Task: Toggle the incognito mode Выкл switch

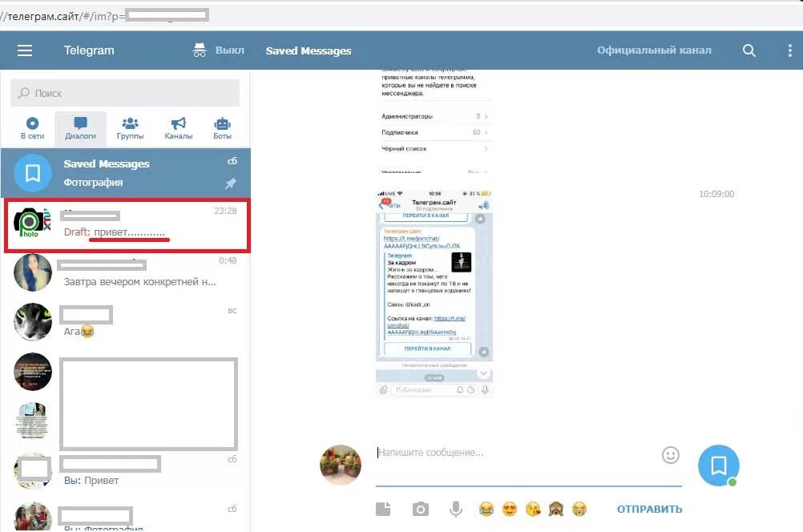Action: [219, 50]
